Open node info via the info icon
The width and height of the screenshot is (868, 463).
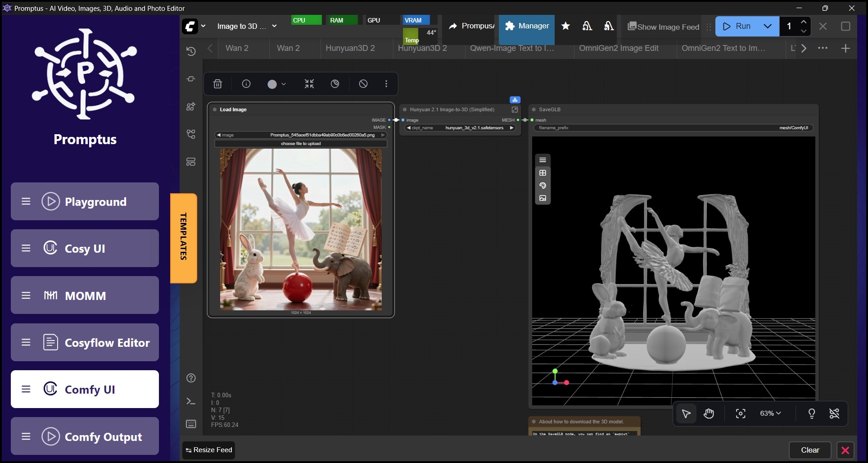point(246,84)
